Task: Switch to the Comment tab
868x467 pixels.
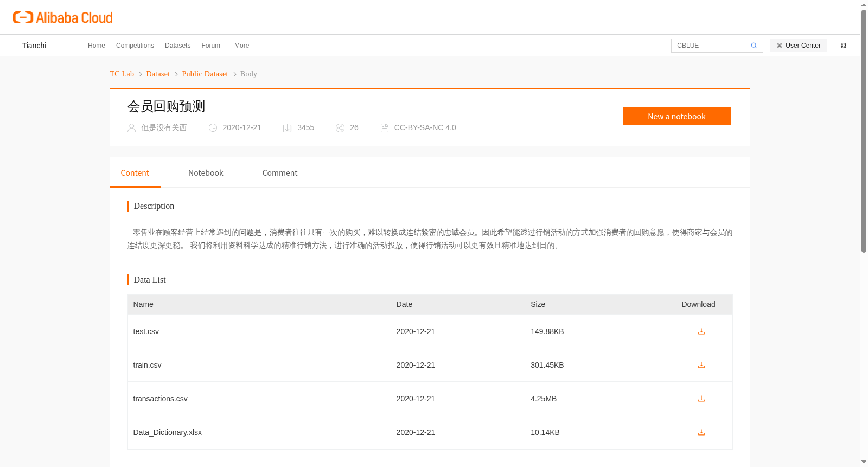Action: pyautogui.click(x=280, y=173)
